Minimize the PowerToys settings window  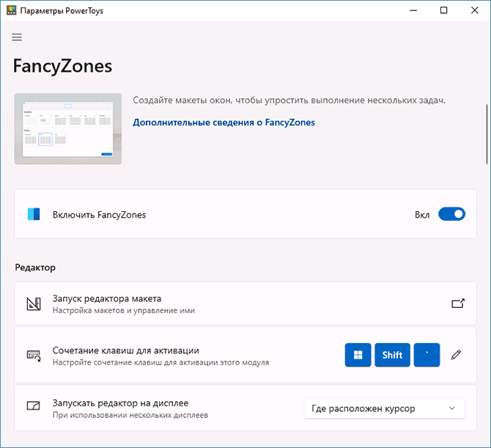(413, 10)
